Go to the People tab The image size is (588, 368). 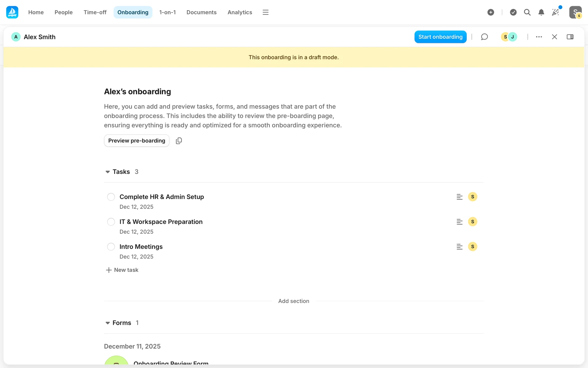pyautogui.click(x=63, y=12)
